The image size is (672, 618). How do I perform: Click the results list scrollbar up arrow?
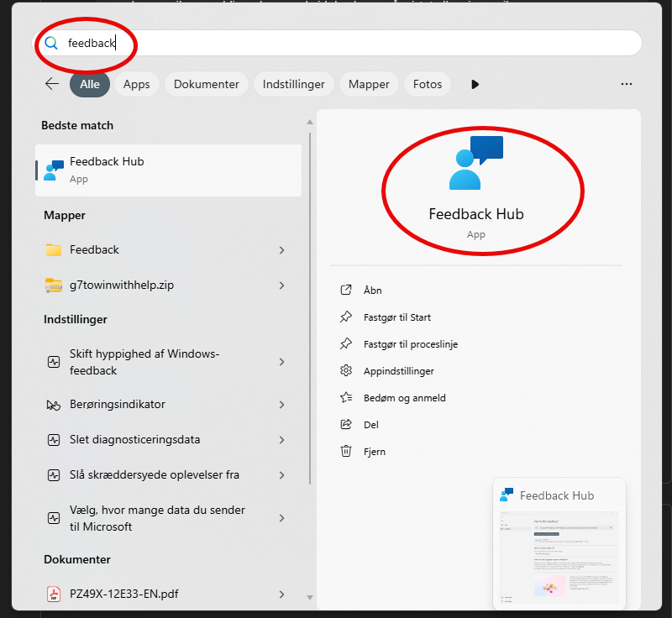tap(310, 122)
